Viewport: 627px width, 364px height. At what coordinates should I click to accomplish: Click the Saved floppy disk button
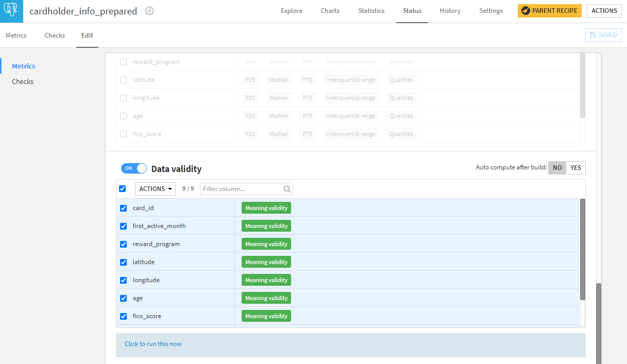point(603,35)
